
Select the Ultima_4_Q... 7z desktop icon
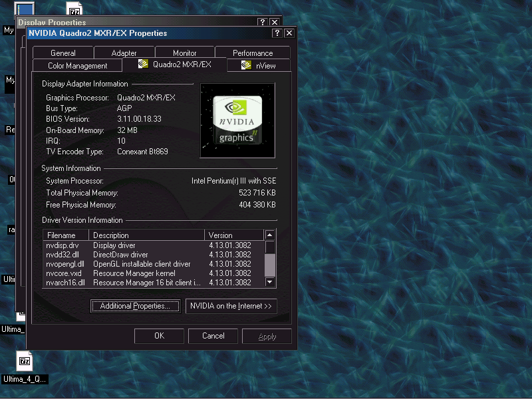[25, 366]
